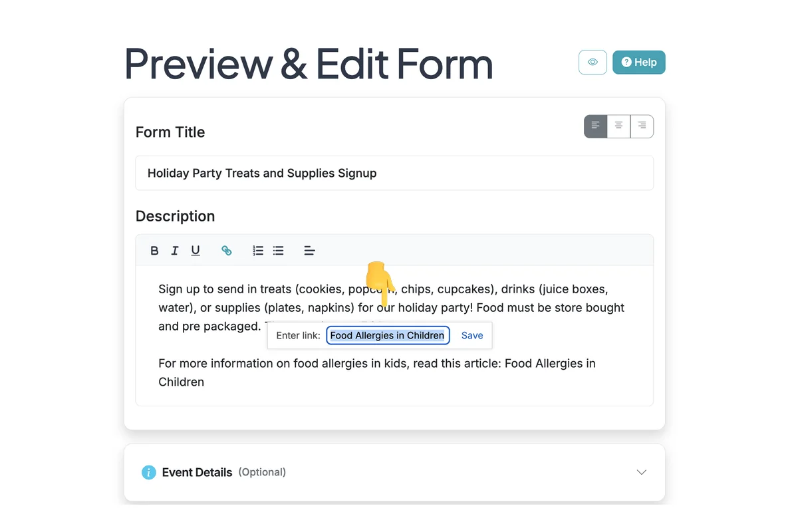The image size is (798, 532).
Task: Open the text alignment option in toolbar
Action: pos(309,251)
